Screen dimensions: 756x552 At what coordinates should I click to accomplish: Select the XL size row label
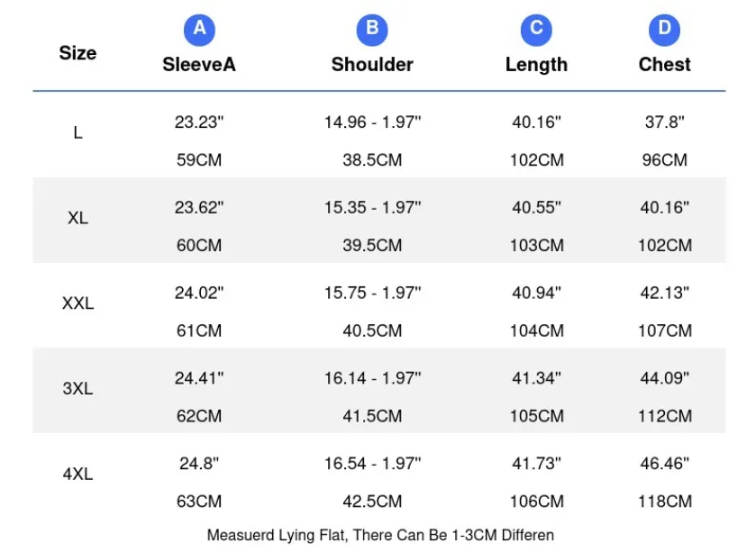[77, 218]
